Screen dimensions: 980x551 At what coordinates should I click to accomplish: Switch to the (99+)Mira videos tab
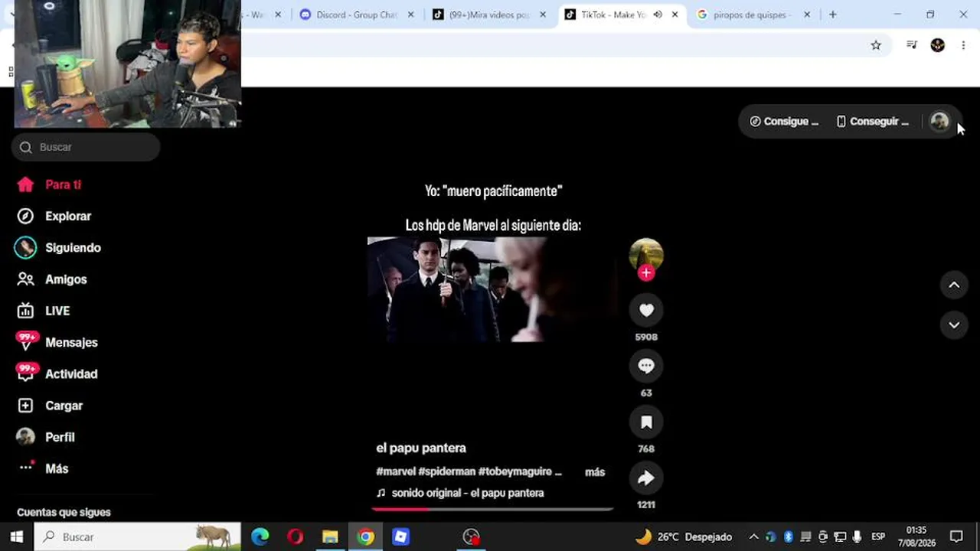point(490,15)
